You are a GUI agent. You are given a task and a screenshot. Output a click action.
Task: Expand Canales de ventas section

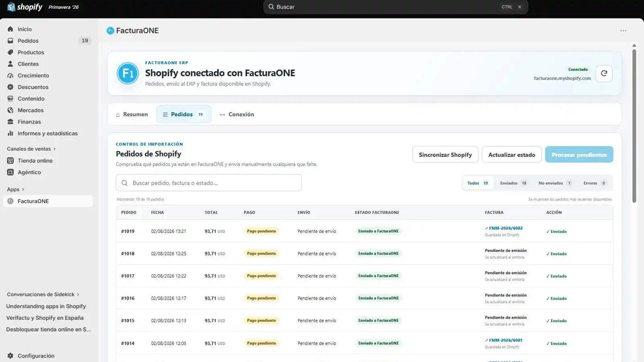click(31, 149)
